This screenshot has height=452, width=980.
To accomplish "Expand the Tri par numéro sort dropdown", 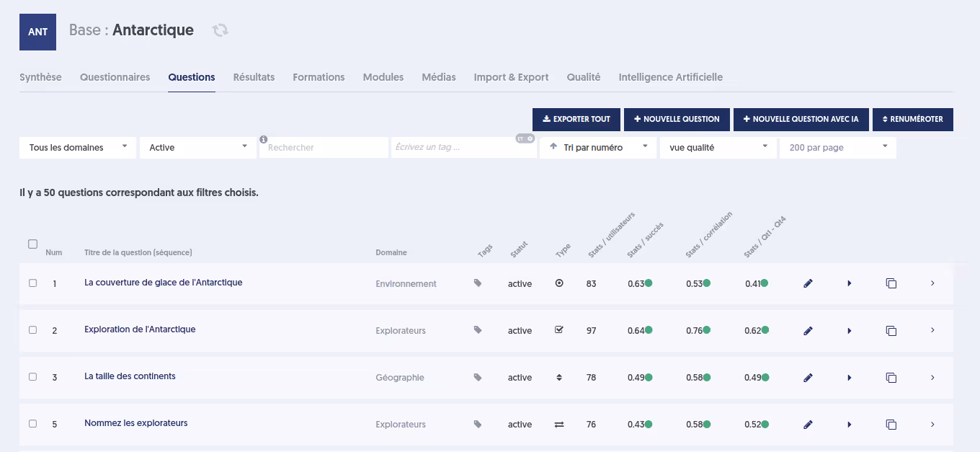I will point(598,147).
